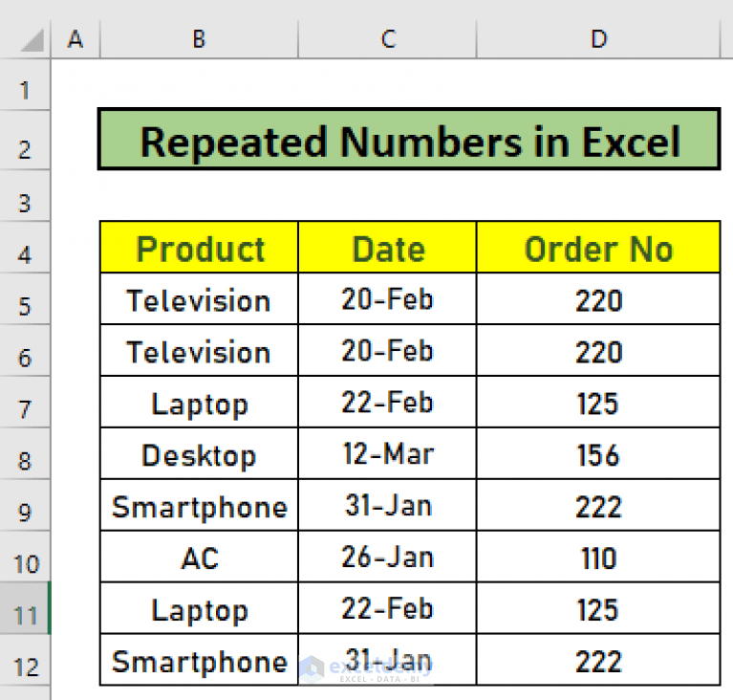Select column A header
This screenshot has height=700, width=733.
coord(75,39)
